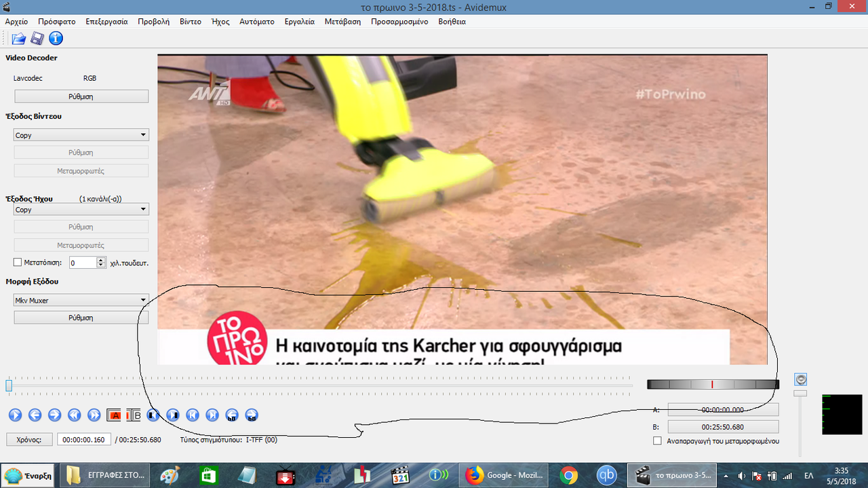This screenshot has height=488, width=868.
Task: Click ΕΛ language indicator in tray
Action: [809, 476]
